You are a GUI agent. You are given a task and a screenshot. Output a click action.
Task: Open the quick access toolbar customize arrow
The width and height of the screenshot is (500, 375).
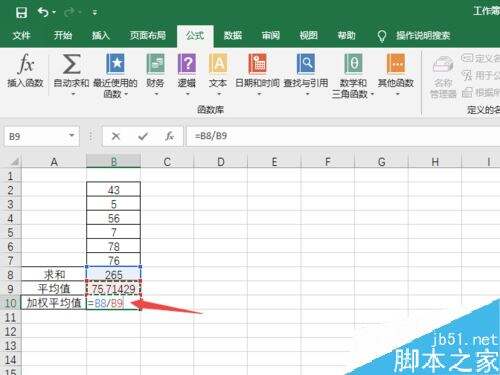coord(95,13)
